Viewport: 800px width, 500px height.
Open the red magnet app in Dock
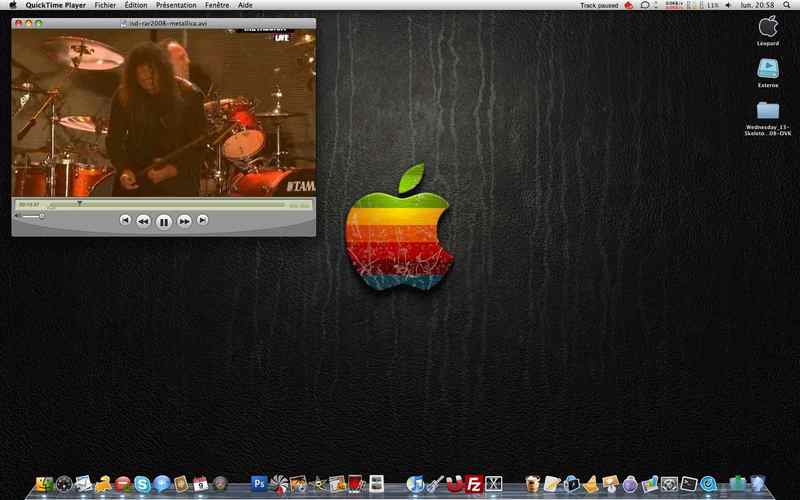[454, 484]
